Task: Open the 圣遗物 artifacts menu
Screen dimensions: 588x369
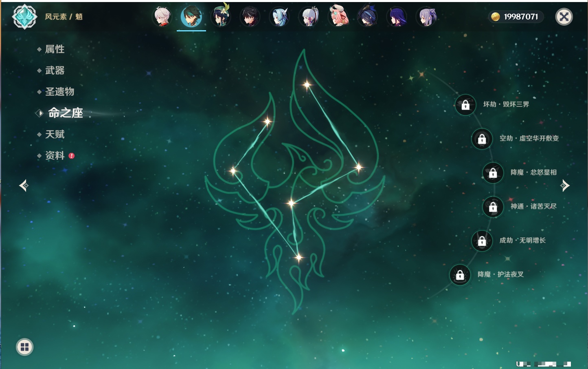Action: tap(59, 92)
